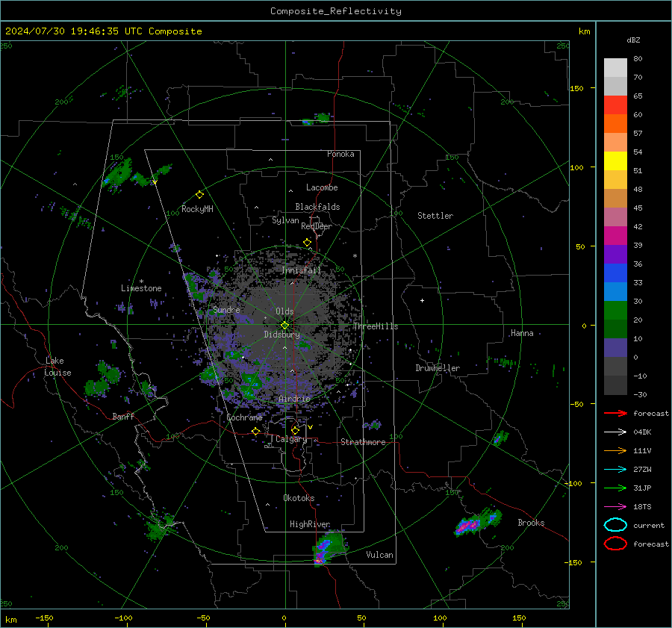The image size is (672, 628).
Task: Click the cyan current ellipse icon
Action: pos(615,525)
